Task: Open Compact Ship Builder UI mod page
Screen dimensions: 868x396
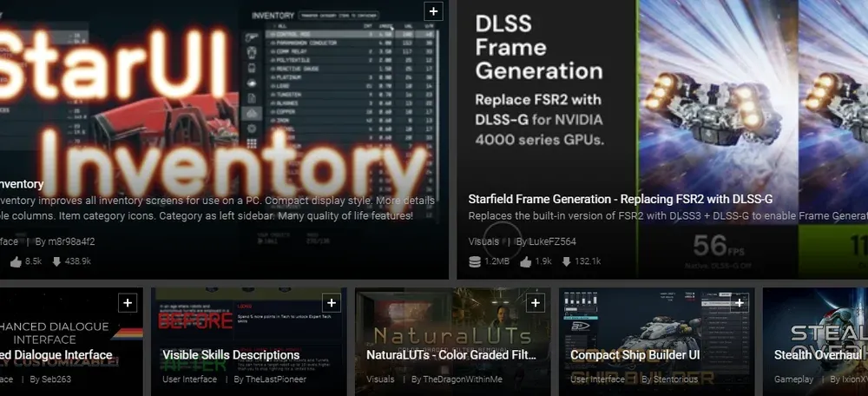Action: (x=635, y=355)
